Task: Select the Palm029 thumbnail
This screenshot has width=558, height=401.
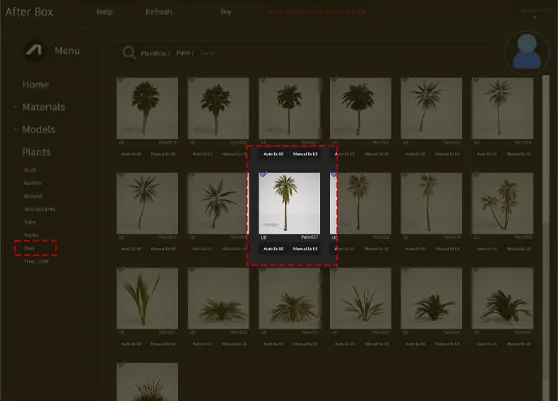Action: pos(431,204)
